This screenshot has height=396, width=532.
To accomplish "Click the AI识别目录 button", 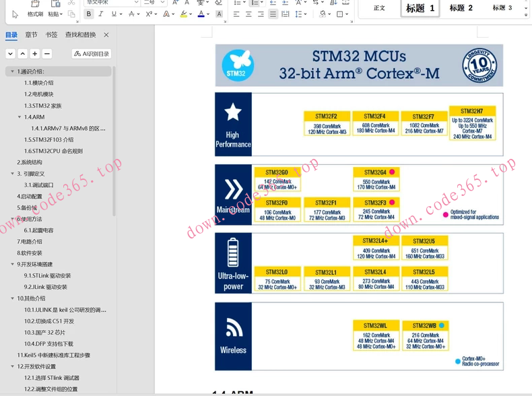I will pos(92,54).
